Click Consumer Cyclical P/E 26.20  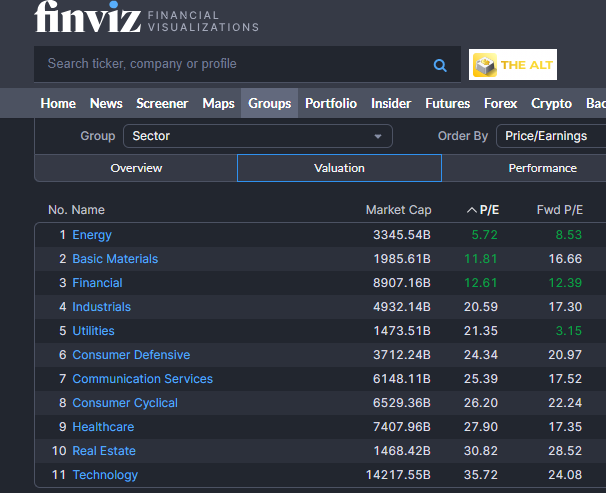pyautogui.click(x=481, y=403)
